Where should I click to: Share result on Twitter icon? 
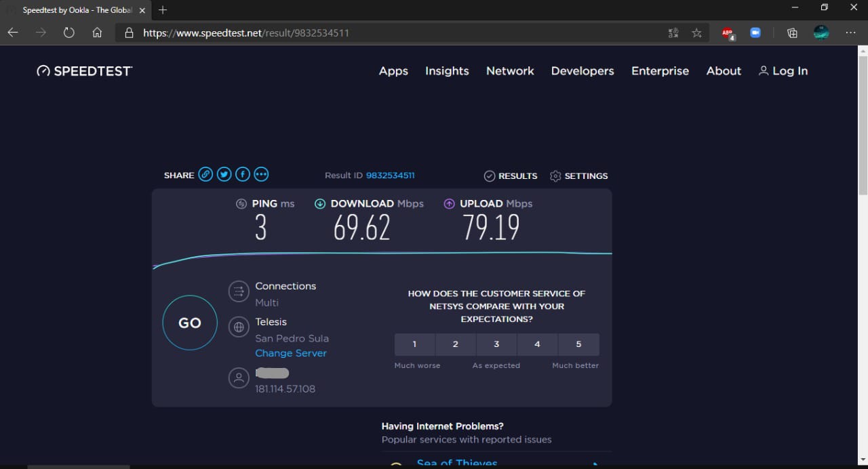coord(224,175)
